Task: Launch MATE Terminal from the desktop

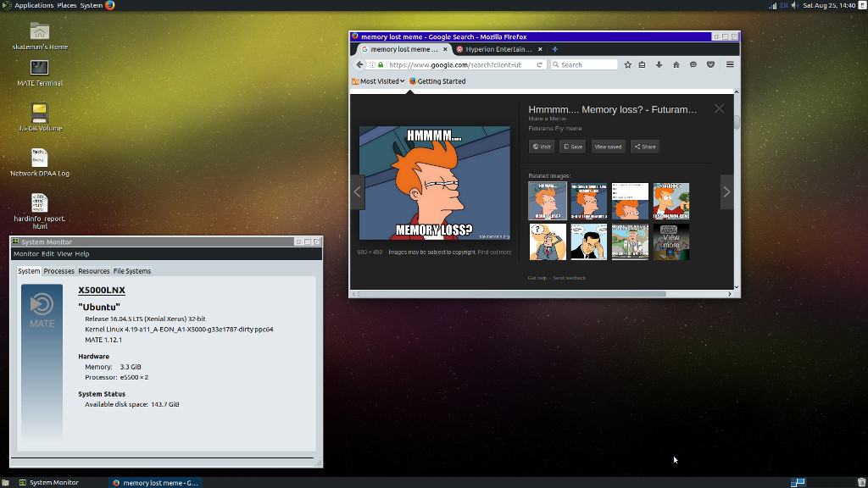Action: click(40, 73)
